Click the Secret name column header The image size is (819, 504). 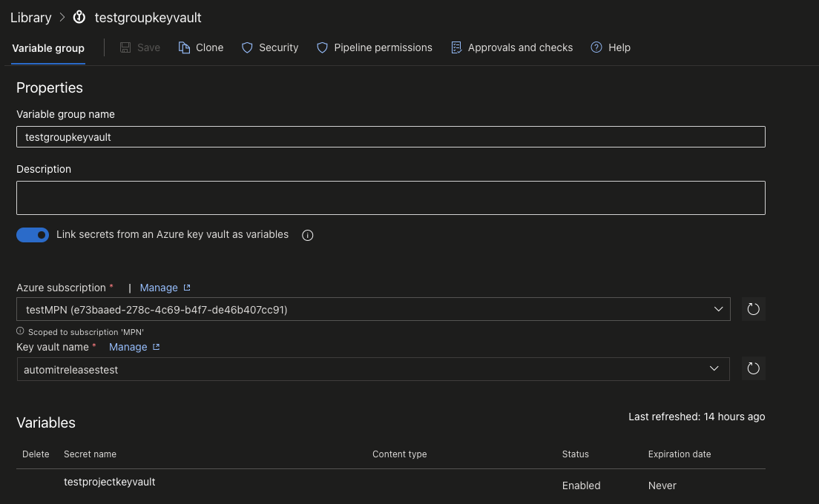[x=90, y=454]
